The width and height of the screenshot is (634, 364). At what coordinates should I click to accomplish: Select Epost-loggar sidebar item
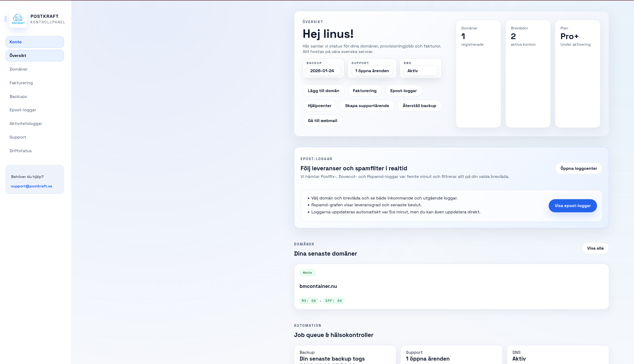point(23,110)
